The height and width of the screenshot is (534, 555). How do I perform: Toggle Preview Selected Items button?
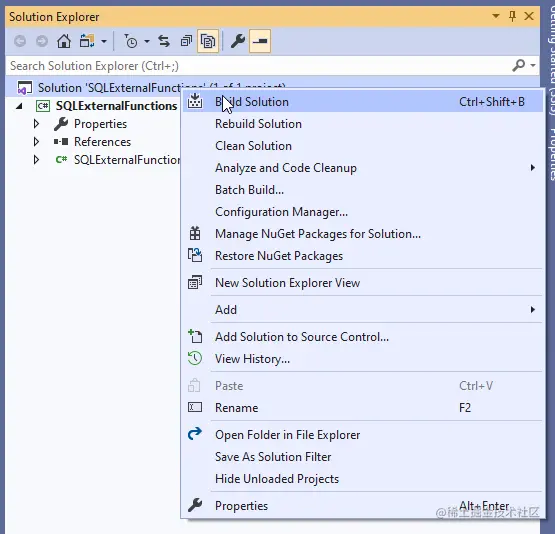[260, 41]
